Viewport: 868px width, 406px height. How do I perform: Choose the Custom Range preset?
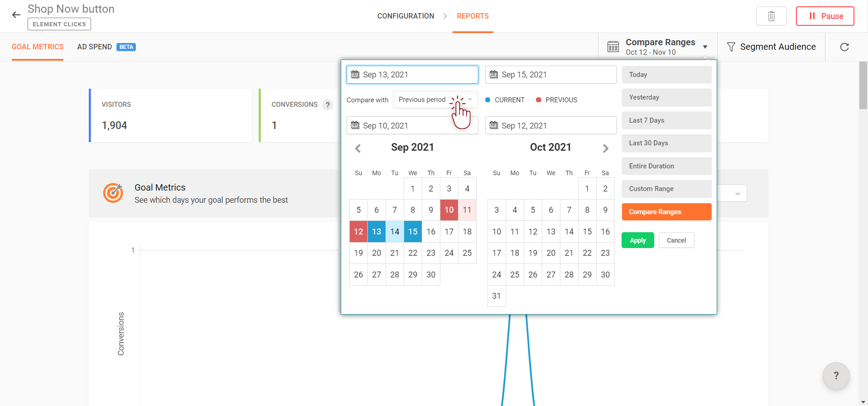[666, 189]
